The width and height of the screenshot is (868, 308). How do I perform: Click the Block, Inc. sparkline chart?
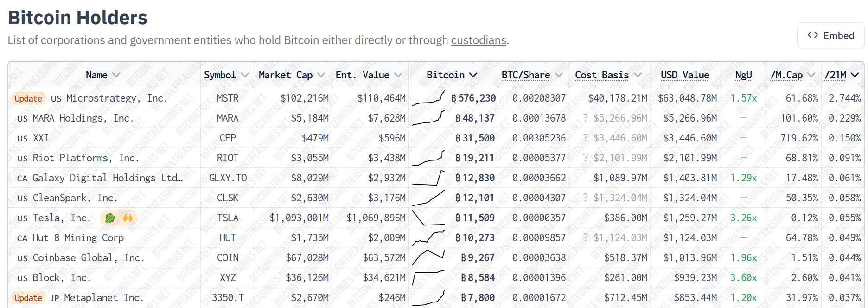[x=428, y=278]
